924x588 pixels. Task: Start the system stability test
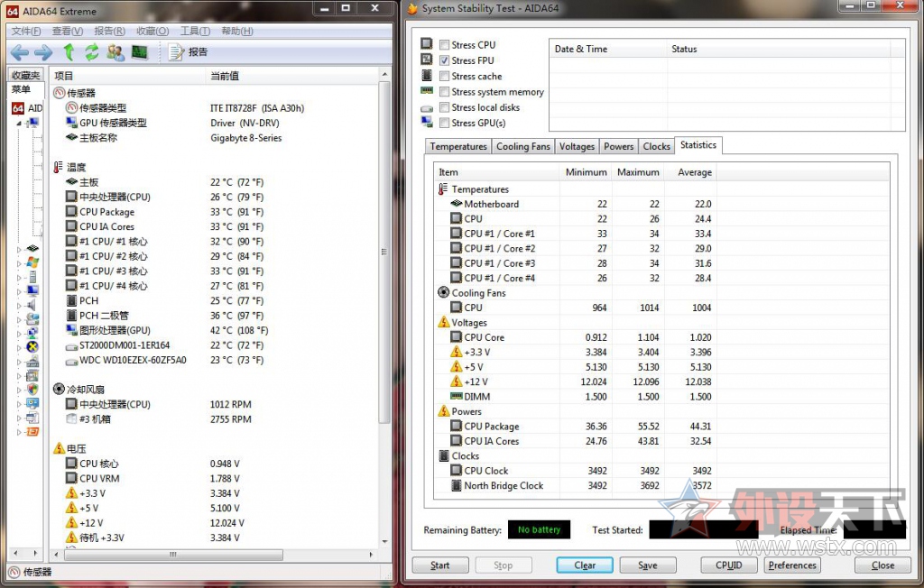coord(439,565)
